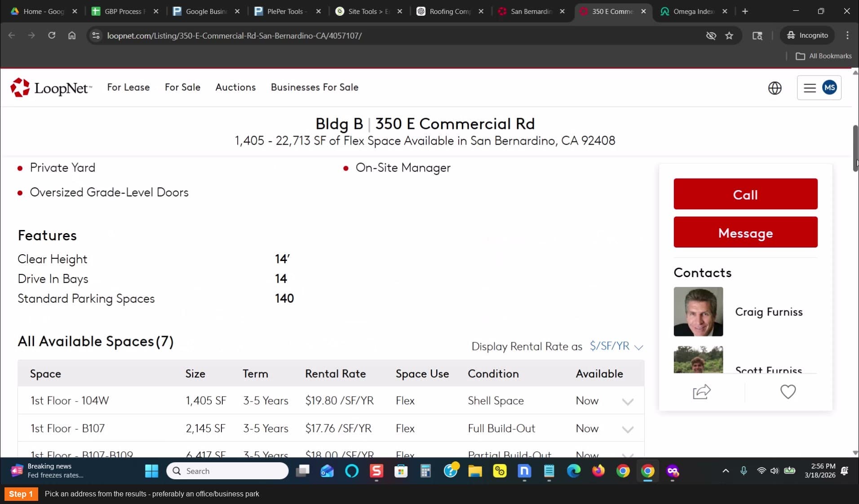This screenshot has height=504, width=859.
Task: Toggle the eye-off tracking protection icon
Action: point(711,35)
